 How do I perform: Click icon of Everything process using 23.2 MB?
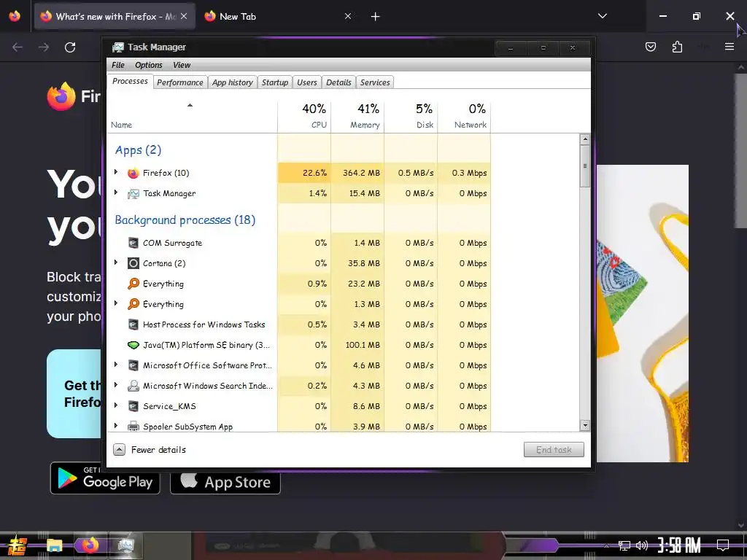click(x=133, y=284)
